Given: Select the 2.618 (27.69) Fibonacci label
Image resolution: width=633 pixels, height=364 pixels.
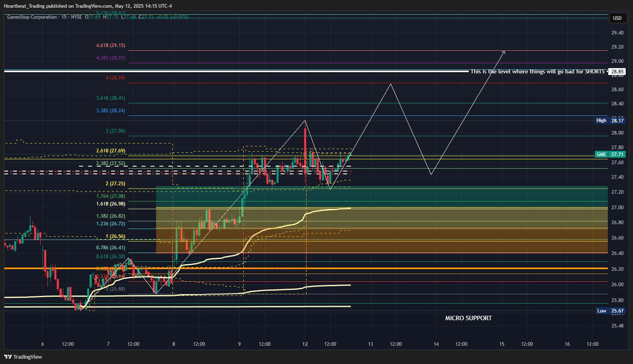Looking at the screenshot, I should pyautogui.click(x=111, y=151).
